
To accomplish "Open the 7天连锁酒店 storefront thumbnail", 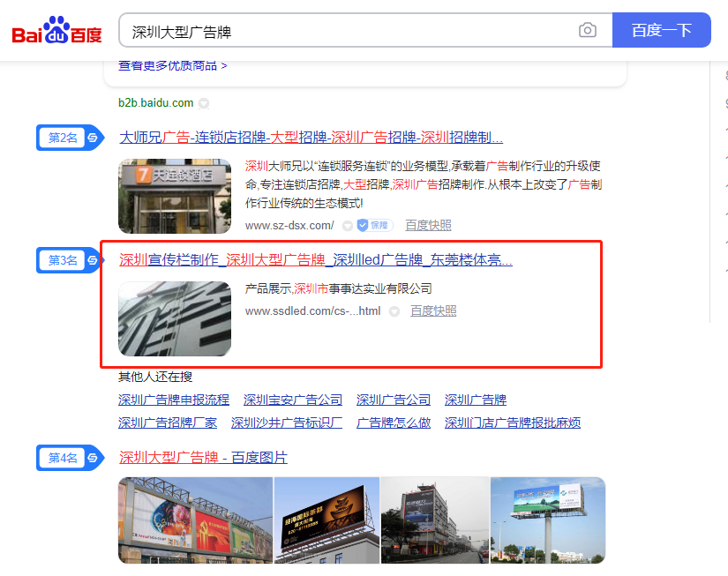I will coord(175,196).
